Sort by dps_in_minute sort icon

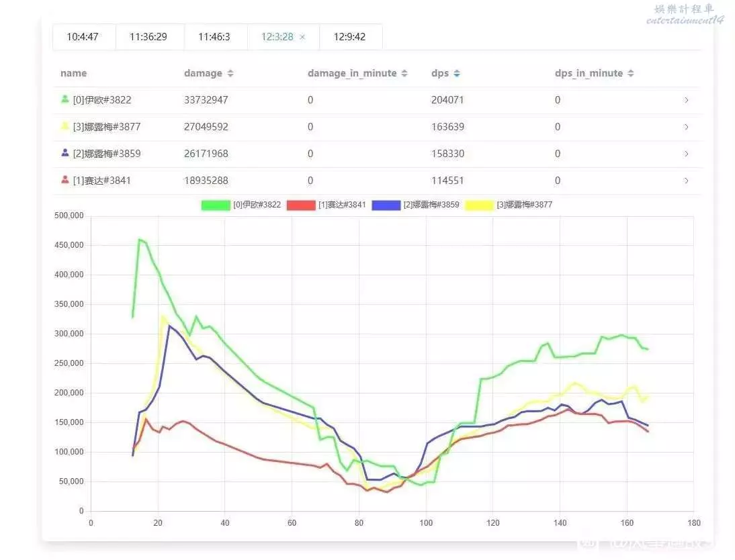630,73
